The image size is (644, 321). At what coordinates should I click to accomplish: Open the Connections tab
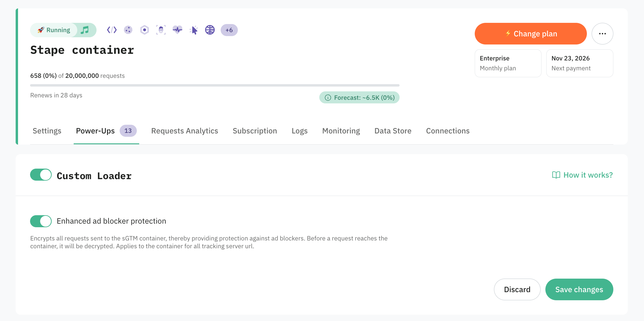[448, 131]
